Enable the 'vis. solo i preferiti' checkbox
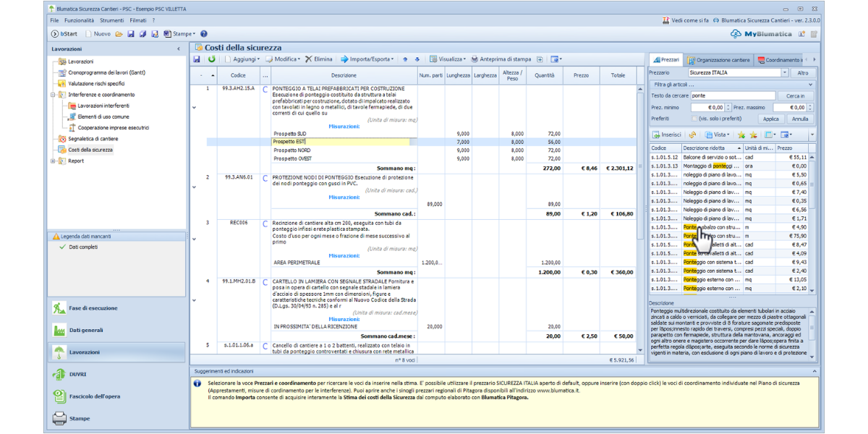The height and width of the screenshot is (434, 868). click(x=694, y=119)
